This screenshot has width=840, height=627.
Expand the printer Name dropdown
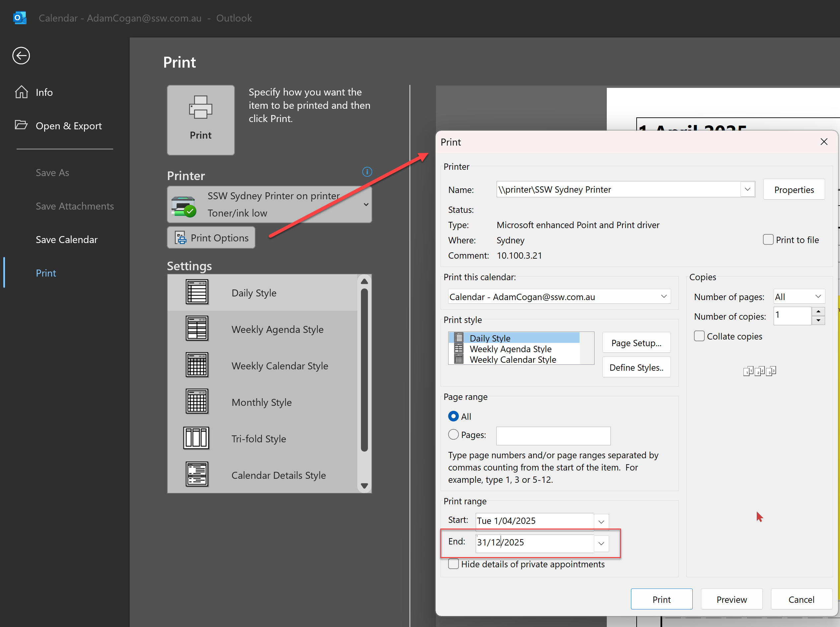pos(747,189)
